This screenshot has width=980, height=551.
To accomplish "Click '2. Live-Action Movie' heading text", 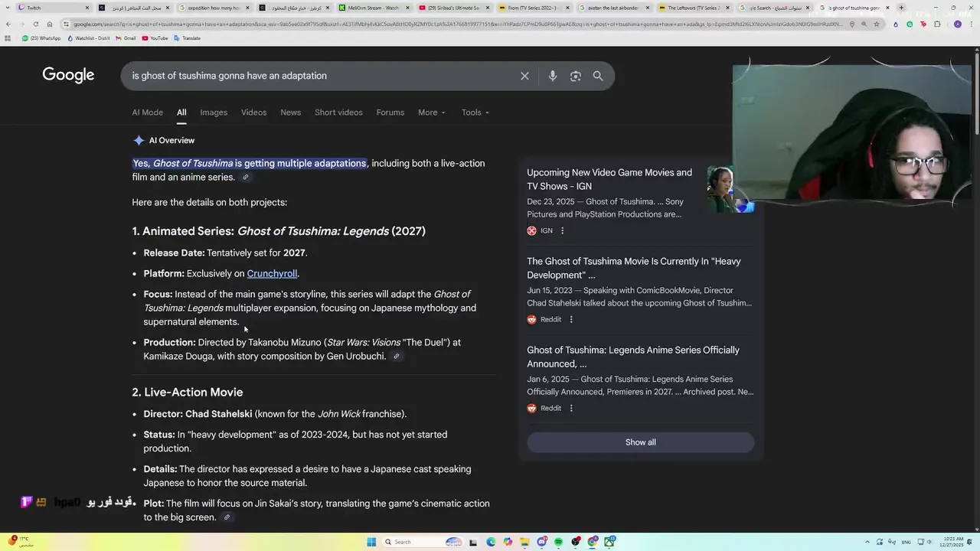I will pyautogui.click(x=188, y=392).
